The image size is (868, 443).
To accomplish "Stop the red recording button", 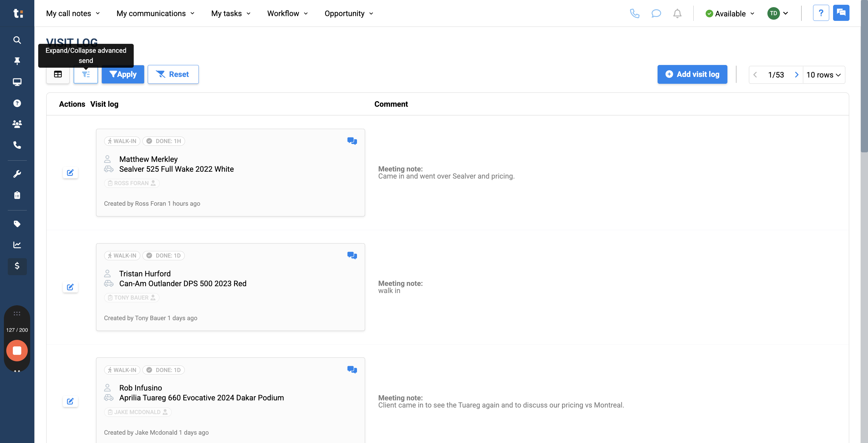I will tap(17, 350).
